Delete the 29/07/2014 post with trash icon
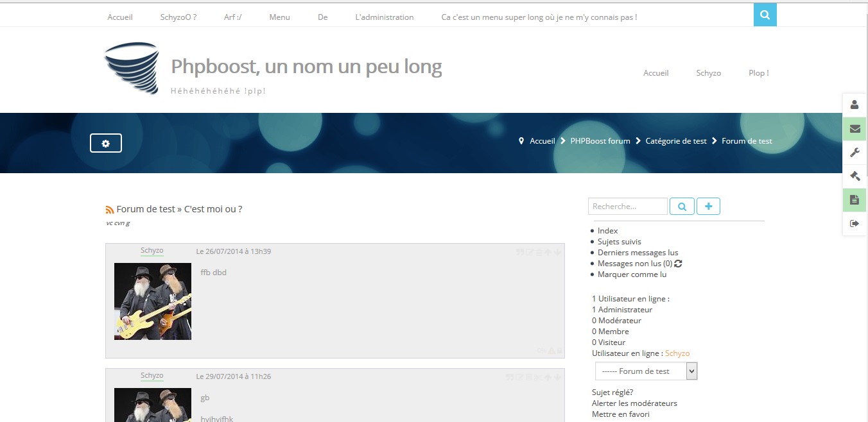This screenshot has width=868, height=422. [x=529, y=377]
